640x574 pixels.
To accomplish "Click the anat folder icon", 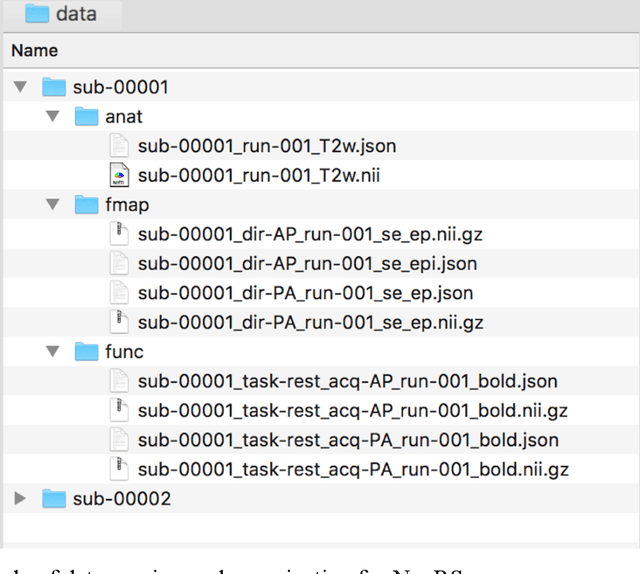I will pos(87,117).
